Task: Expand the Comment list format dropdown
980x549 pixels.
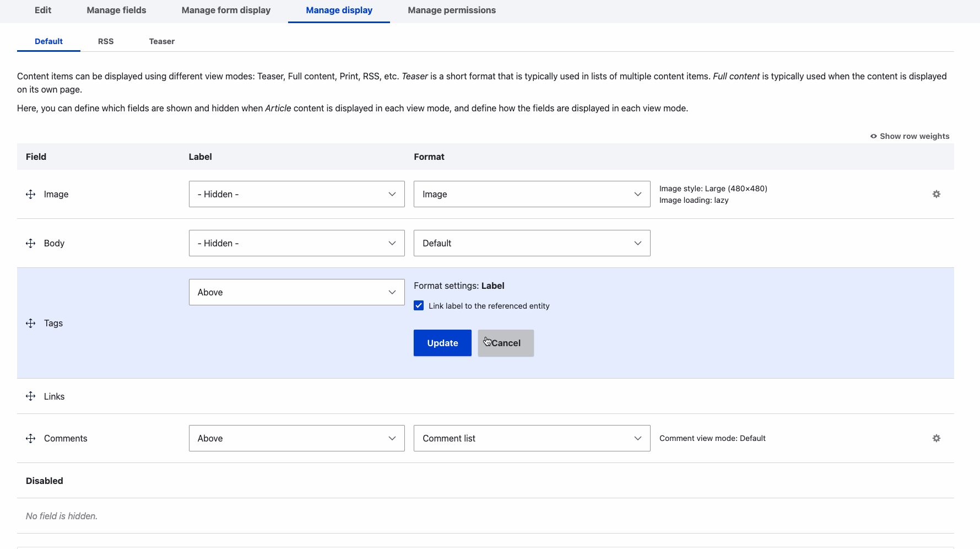Action: [532, 438]
